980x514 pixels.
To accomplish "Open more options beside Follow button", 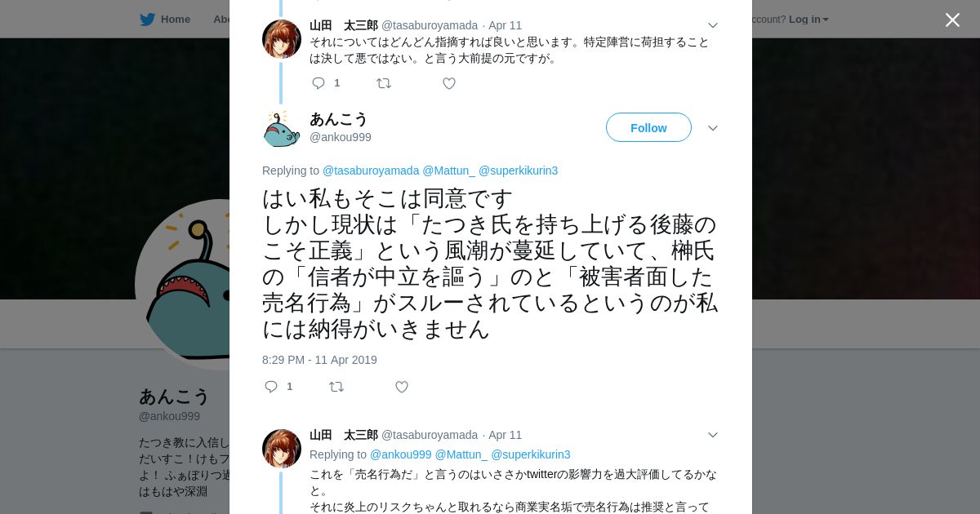I will pos(712,128).
